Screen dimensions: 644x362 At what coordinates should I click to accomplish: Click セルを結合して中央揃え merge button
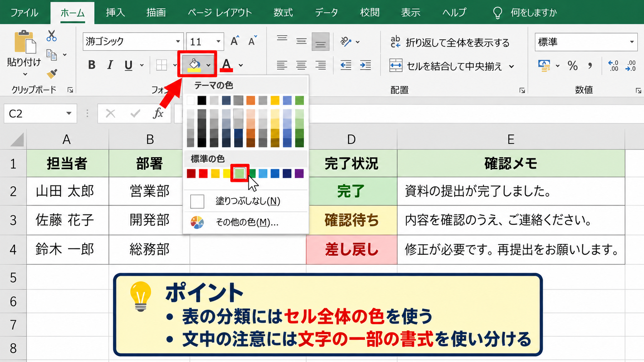446,66
